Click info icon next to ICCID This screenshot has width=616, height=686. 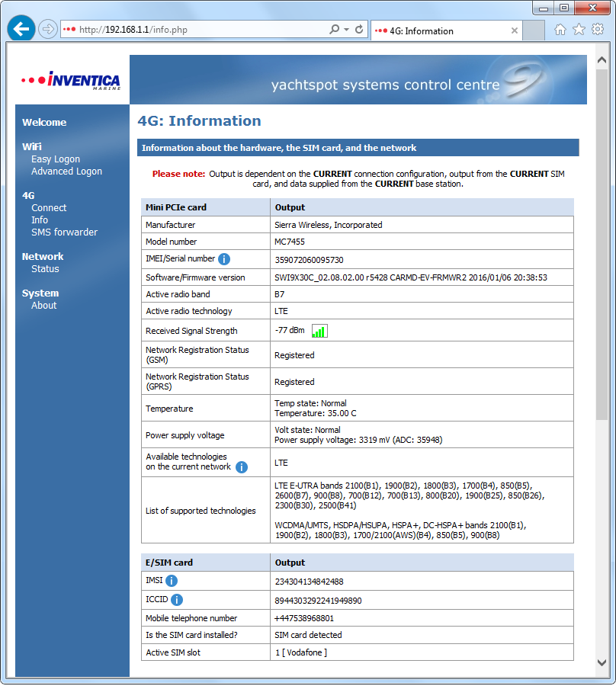pyautogui.click(x=177, y=600)
